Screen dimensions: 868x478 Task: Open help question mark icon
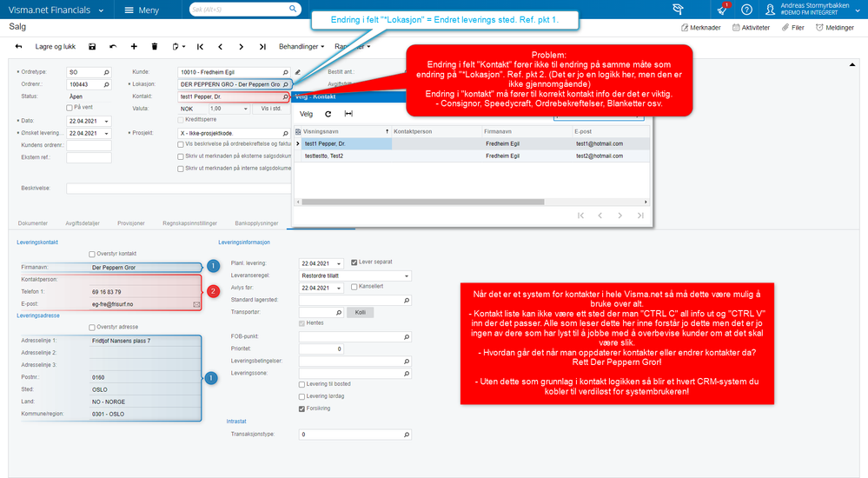click(746, 10)
